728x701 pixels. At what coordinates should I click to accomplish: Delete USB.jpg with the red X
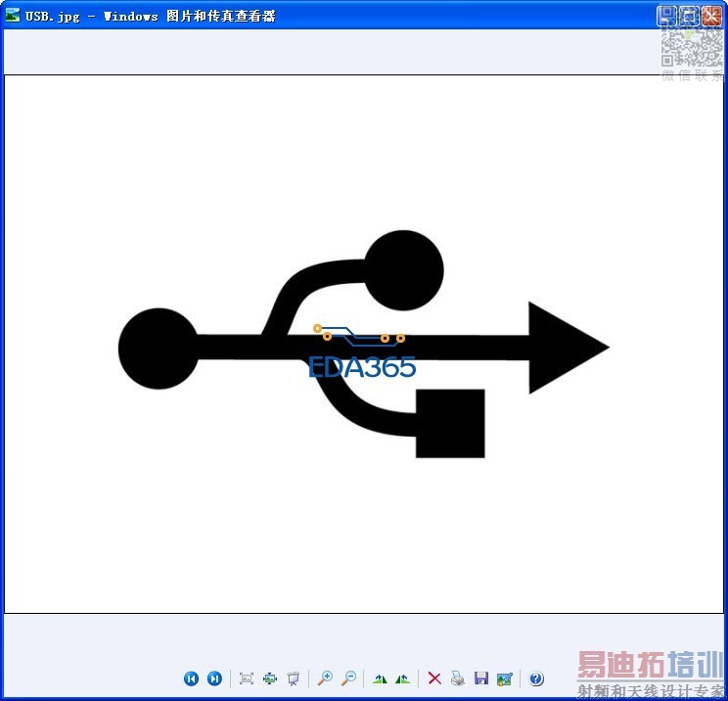coord(434,678)
